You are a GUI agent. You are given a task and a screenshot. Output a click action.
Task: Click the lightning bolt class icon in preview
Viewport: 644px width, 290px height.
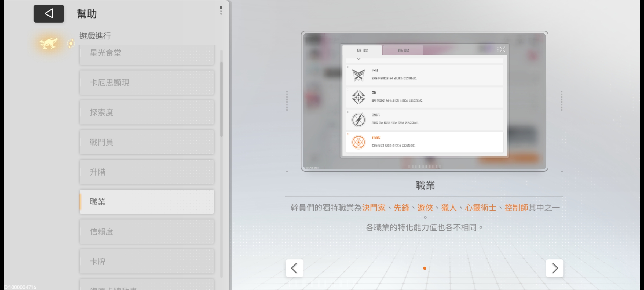coord(358,120)
